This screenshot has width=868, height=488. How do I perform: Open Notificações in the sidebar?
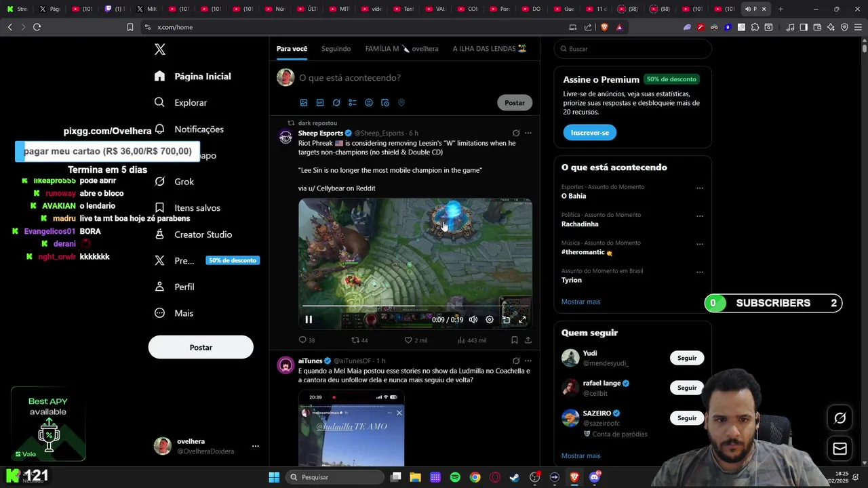(189, 129)
